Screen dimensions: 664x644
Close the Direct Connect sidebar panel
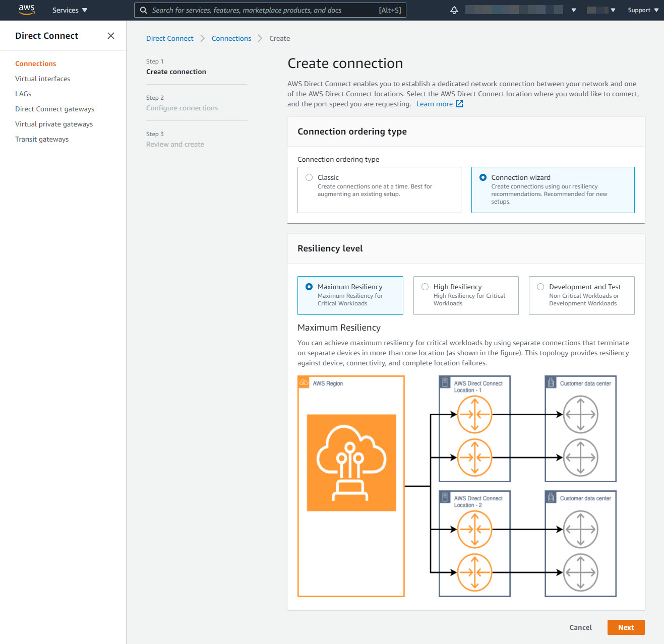tap(111, 36)
